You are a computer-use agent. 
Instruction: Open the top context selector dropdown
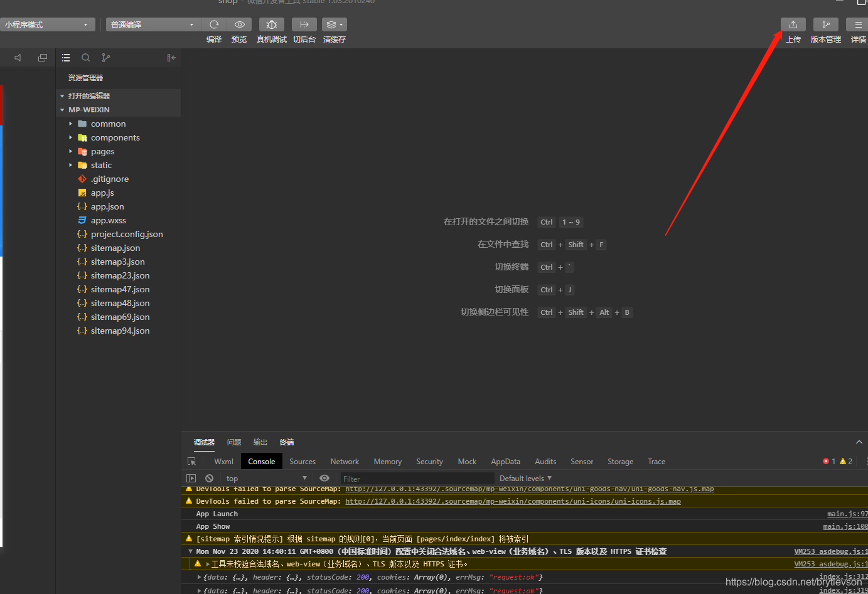coord(267,479)
